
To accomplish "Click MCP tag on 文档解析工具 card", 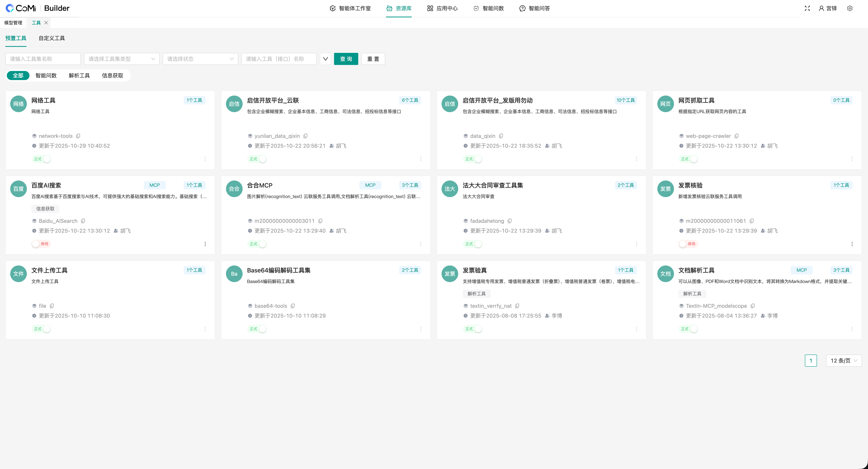I will (802, 270).
